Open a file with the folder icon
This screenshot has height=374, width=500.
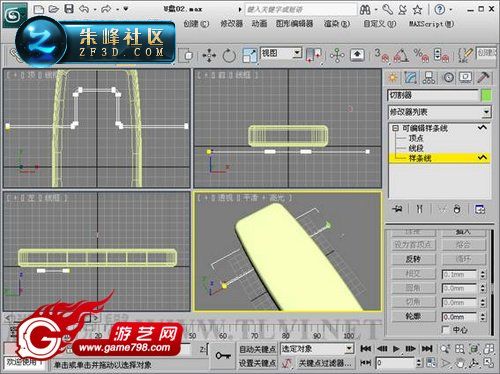click(x=54, y=9)
